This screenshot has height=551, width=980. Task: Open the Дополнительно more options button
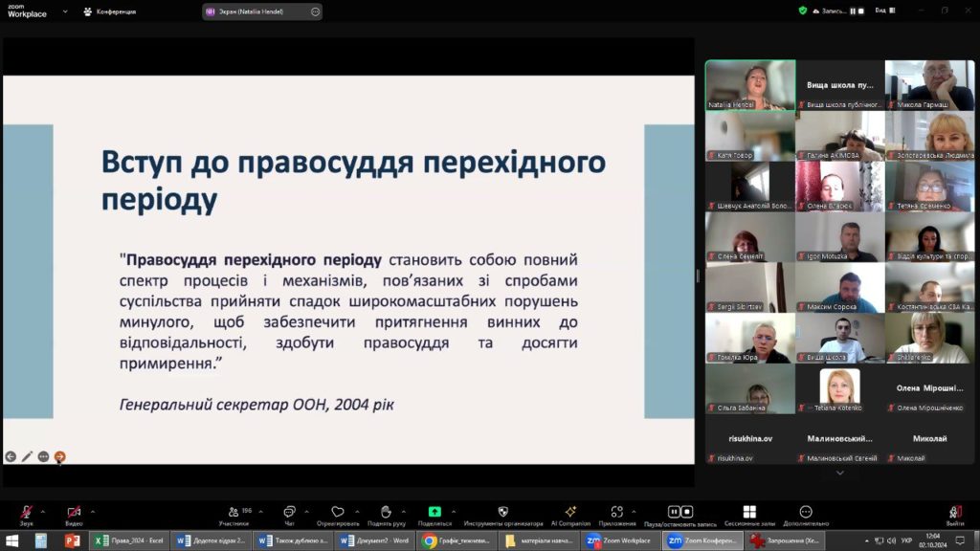[x=805, y=513]
